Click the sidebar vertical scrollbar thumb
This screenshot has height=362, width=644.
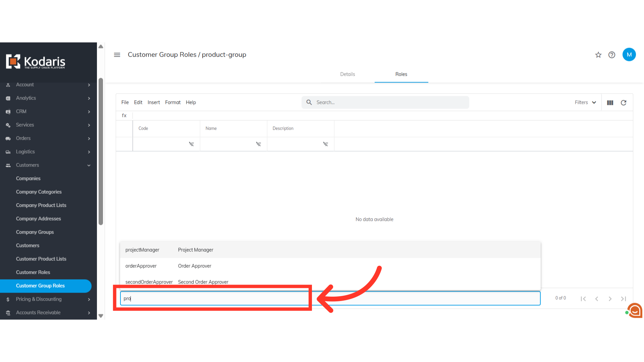101,151
